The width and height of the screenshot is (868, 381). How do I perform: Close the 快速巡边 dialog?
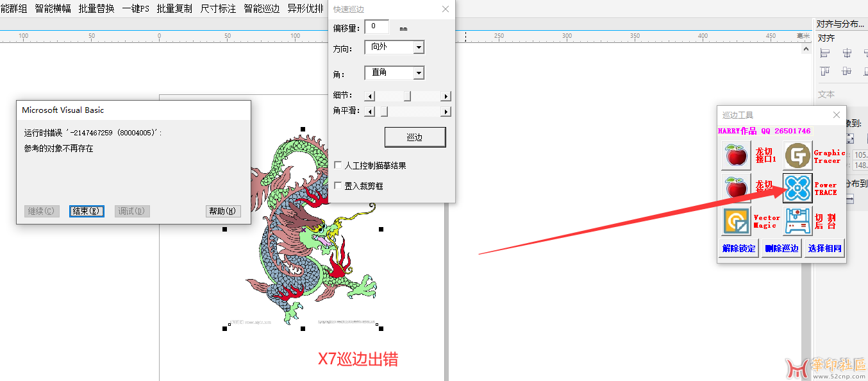pyautogui.click(x=446, y=9)
